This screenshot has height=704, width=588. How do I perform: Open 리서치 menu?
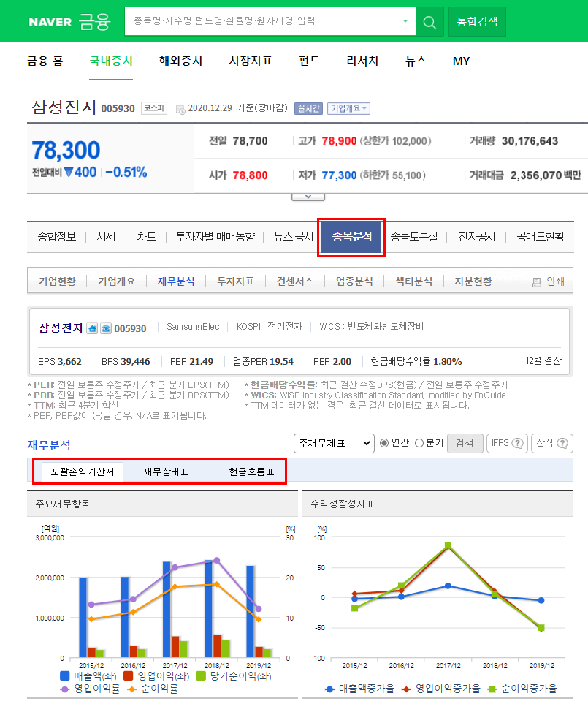click(362, 61)
